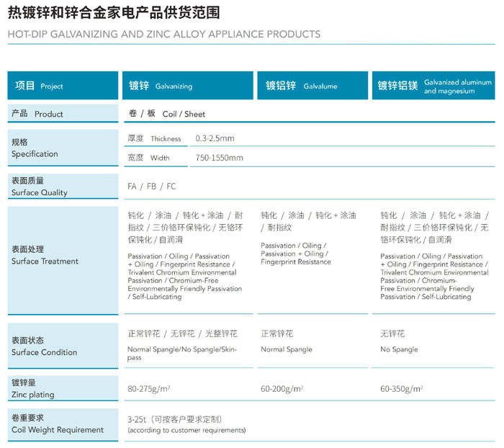Click the thickness value 0.3-2.5mm

pos(215,138)
